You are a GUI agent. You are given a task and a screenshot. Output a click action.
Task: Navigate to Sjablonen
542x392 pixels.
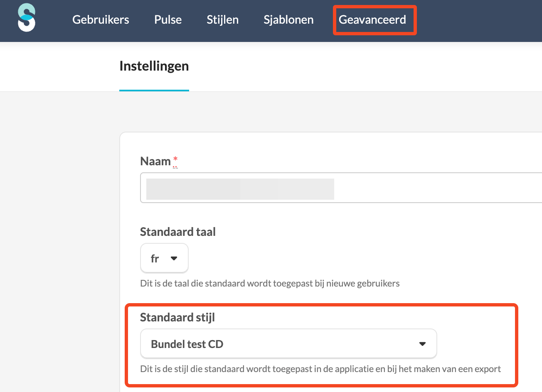(x=288, y=20)
